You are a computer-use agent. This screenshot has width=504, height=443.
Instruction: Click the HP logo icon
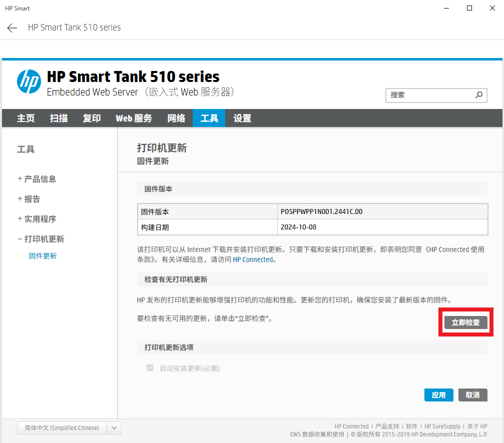[x=29, y=81]
